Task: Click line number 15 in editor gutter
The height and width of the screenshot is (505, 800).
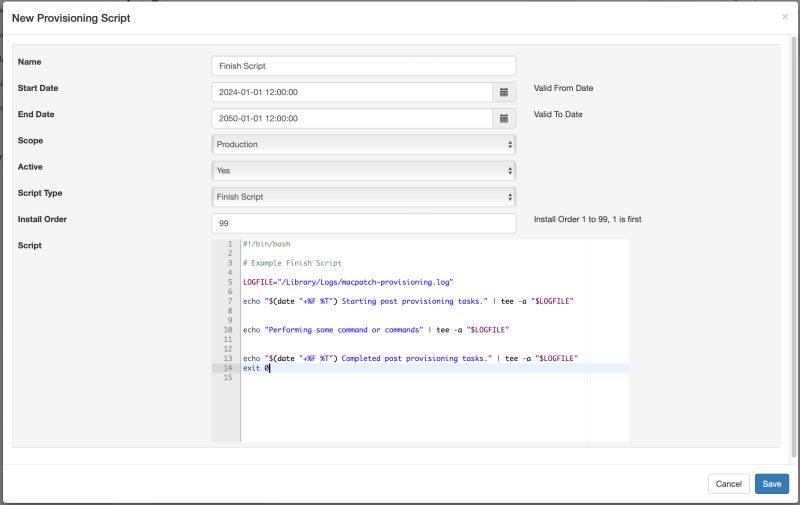Action: coord(228,377)
